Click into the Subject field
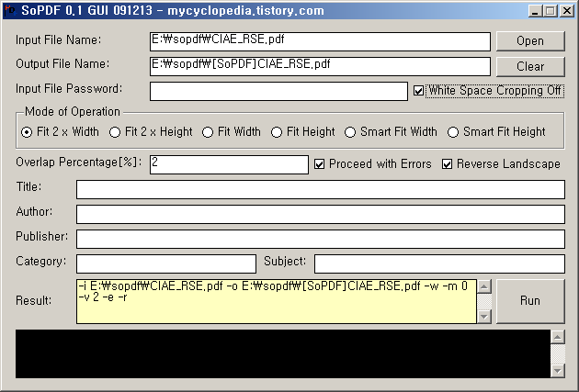Image resolution: width=579 pixels, height=392 pixels. pyautogui.click(x=439, y=263)
